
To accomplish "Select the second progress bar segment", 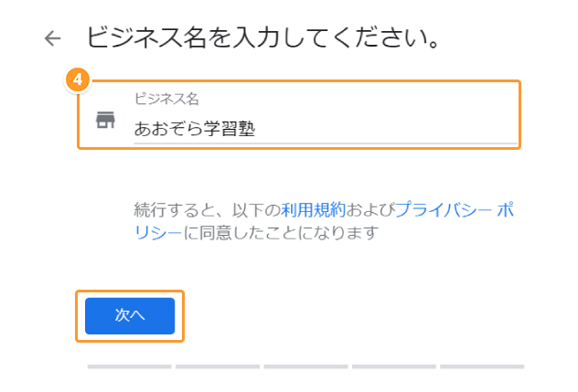I will [218, 366].
